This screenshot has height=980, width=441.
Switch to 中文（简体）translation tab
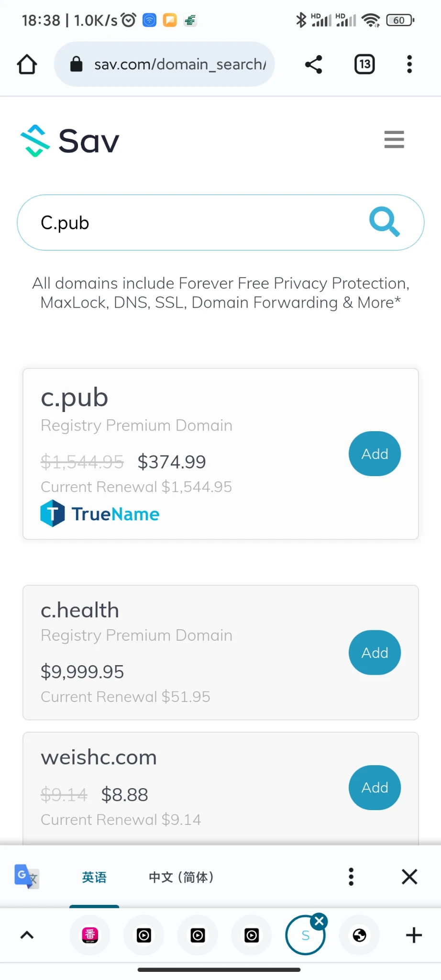click(x=181, y=877)
